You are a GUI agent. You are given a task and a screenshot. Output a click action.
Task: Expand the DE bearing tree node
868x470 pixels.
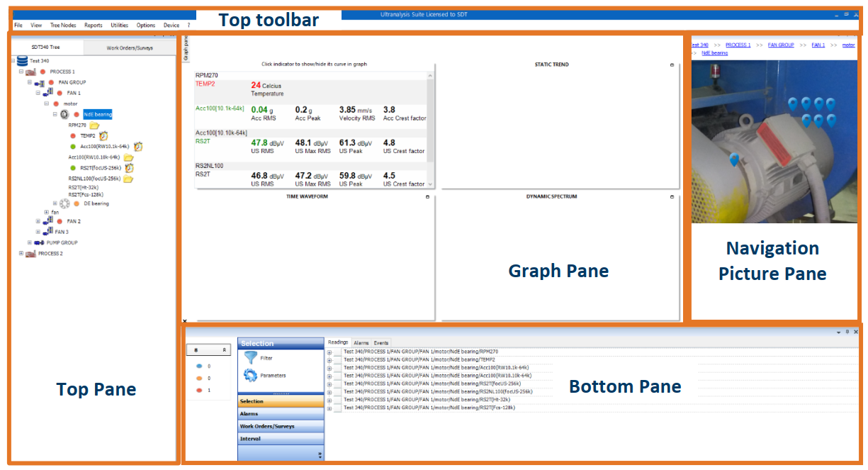click(55, 203)
